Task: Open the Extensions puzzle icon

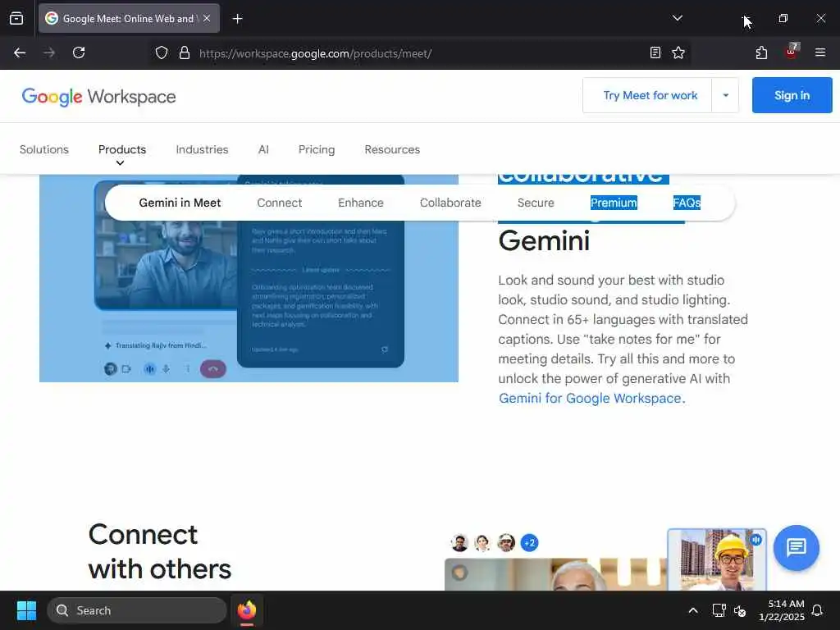Action: pyautogui.click(x=761, y=52)
